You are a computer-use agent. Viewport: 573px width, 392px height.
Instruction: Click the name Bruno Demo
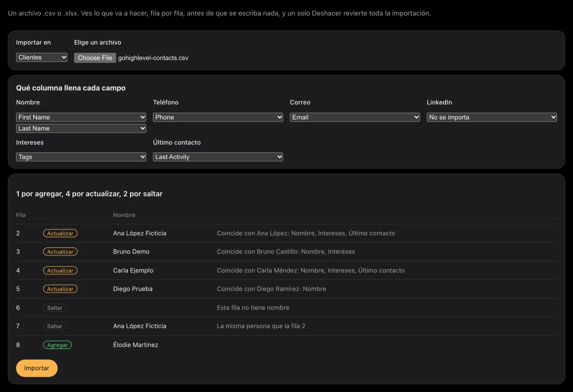click(x=131, y=252)
